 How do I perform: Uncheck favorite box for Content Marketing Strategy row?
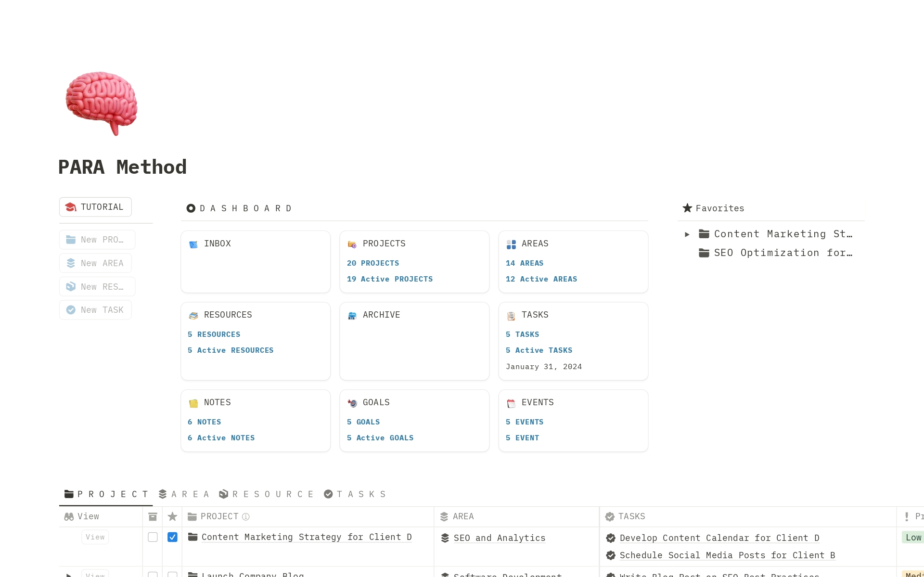[x=172, y=537]
